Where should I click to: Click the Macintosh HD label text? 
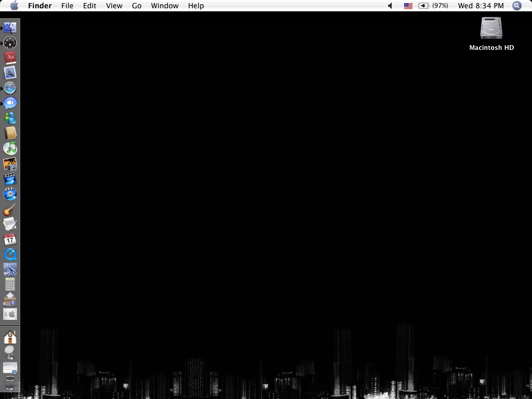(491, 47)
